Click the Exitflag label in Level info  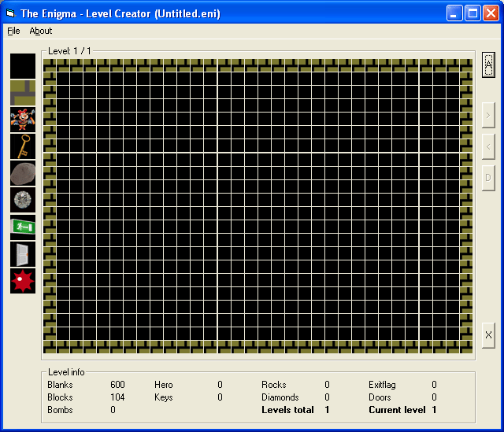coord(382,385)
